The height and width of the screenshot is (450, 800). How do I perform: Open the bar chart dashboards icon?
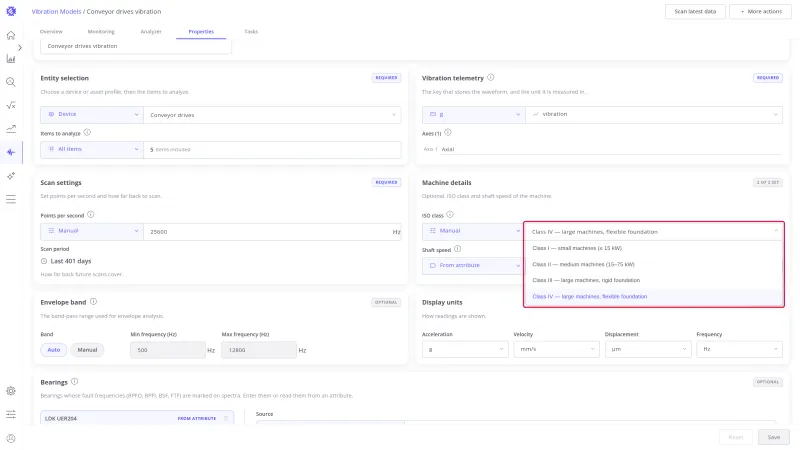click(11, 59)
